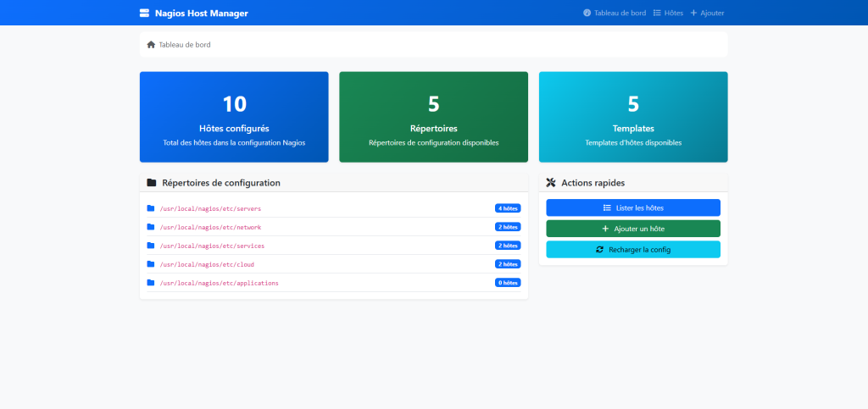Click folder icon beside /etc/cloud path

[x=151, y=264]
